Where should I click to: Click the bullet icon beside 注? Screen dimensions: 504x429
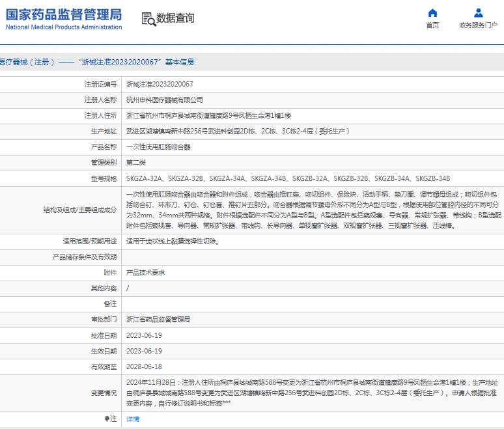pyautogui.click(x=107, y=419)
